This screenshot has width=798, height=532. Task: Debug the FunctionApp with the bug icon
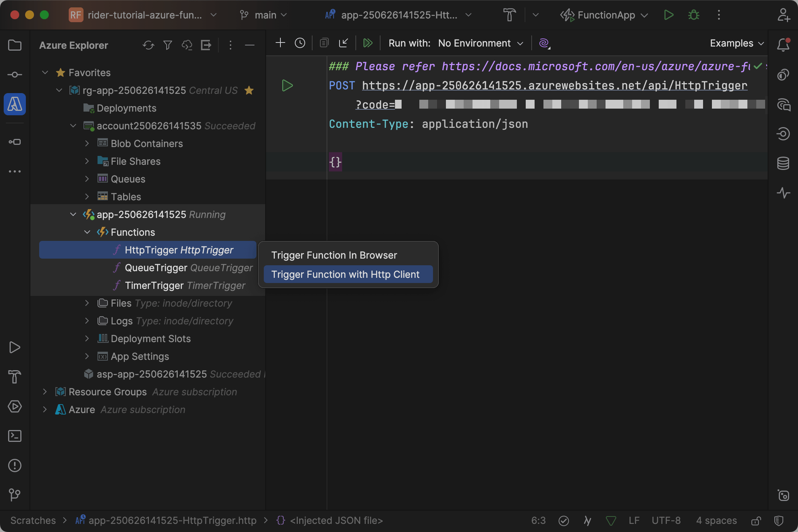[x=693, y=15]
